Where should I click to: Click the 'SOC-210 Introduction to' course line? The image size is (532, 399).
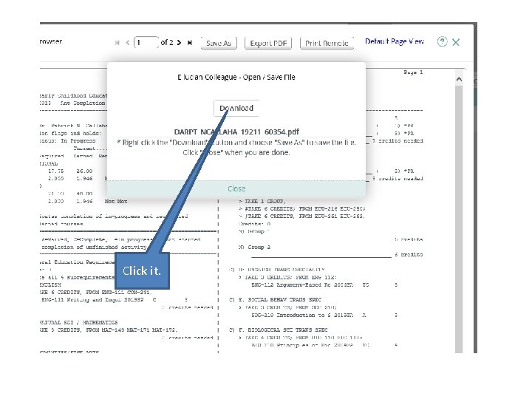[324, 315]
